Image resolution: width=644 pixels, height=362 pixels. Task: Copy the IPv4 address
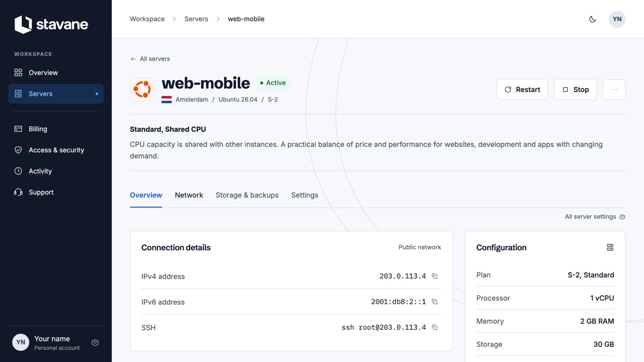pos(435,276)
